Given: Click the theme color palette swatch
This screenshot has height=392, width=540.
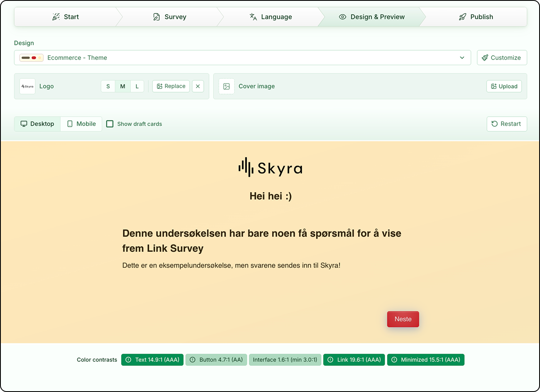Looking at the screenshot, I should pos(31,58).
